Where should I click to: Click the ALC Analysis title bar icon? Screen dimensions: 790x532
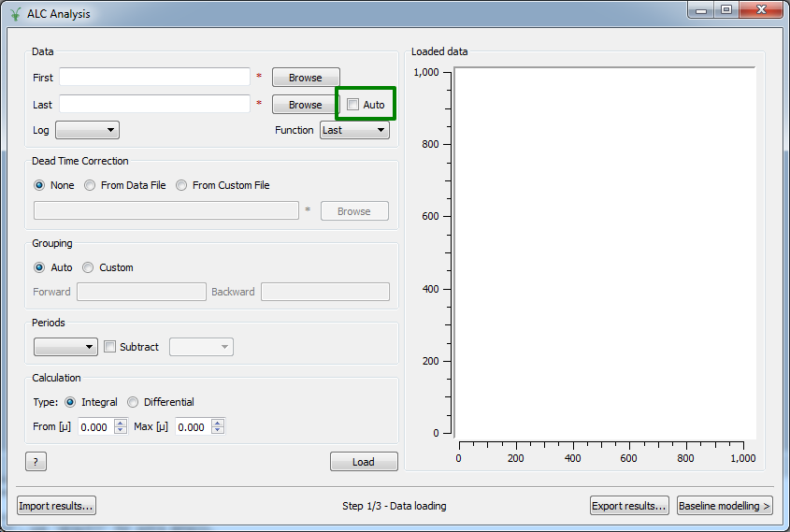(14, 12)
